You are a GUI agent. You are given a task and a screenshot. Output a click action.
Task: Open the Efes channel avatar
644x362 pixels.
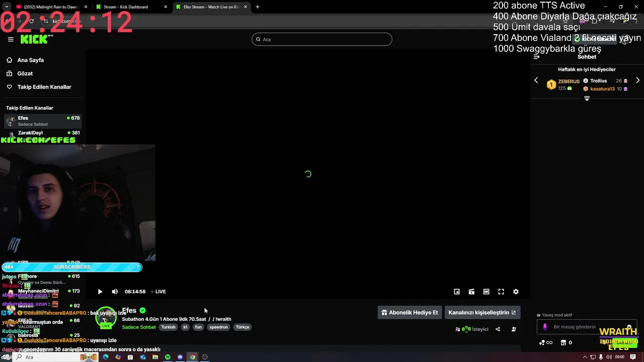click(106, 317)
